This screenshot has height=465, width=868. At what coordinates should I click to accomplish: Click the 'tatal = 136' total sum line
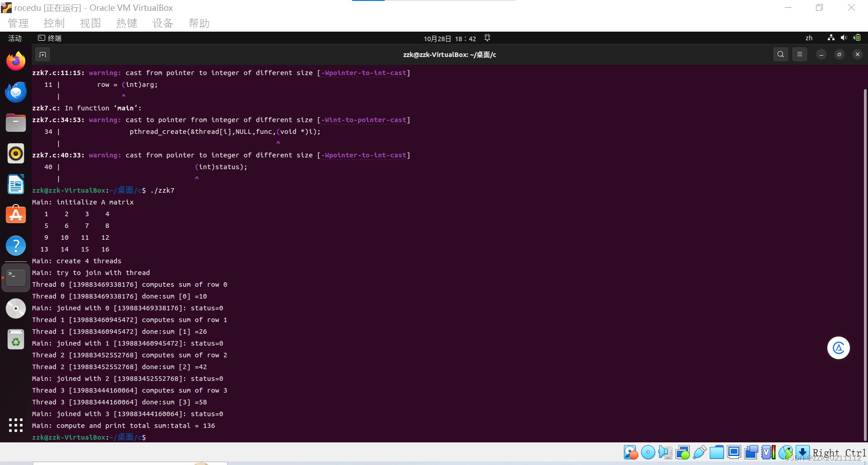click(123, 426)
